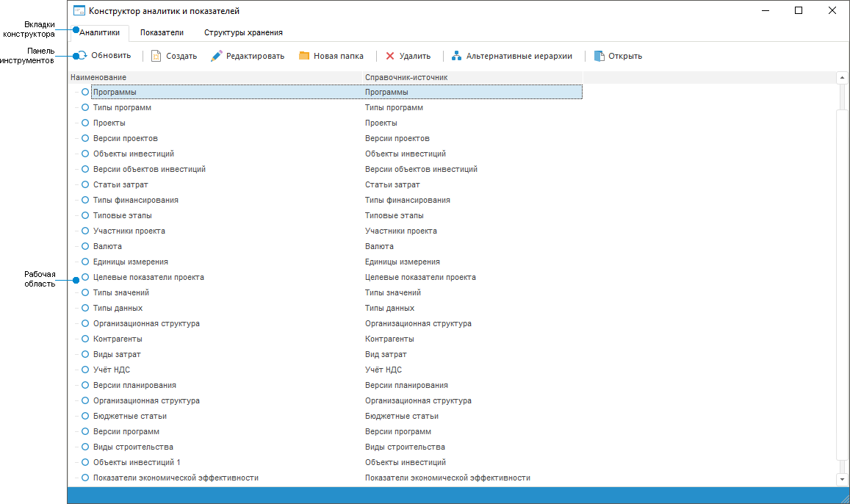Click the Учёт НДС source cell

click(x=383, y=370)
